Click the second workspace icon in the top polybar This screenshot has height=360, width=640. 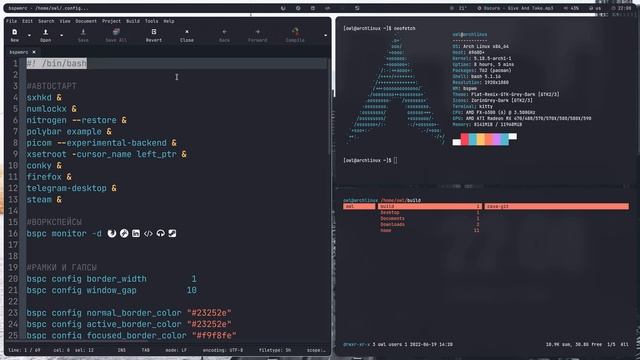pyautogui.click(x=298, y=8)
